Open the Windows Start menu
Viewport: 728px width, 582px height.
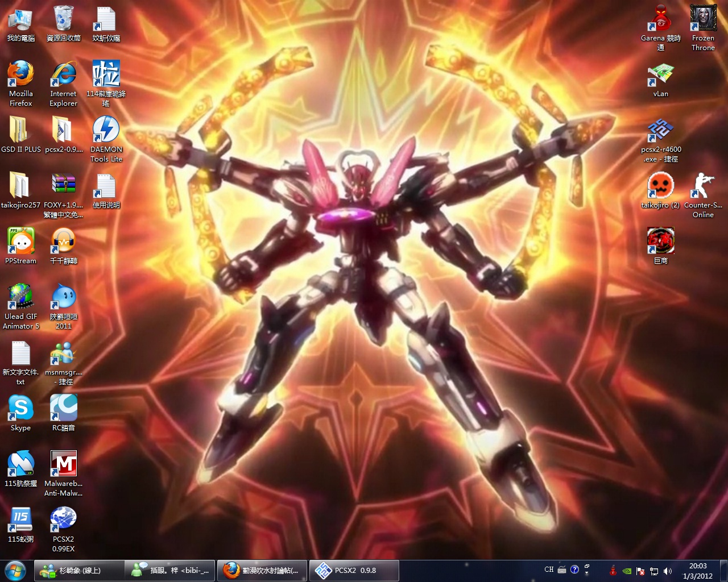[x=15, y=570]
